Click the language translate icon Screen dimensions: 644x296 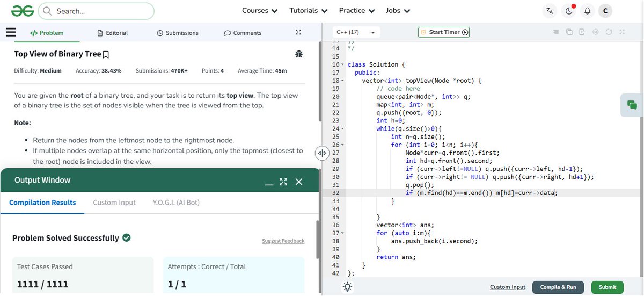[549, 11]
